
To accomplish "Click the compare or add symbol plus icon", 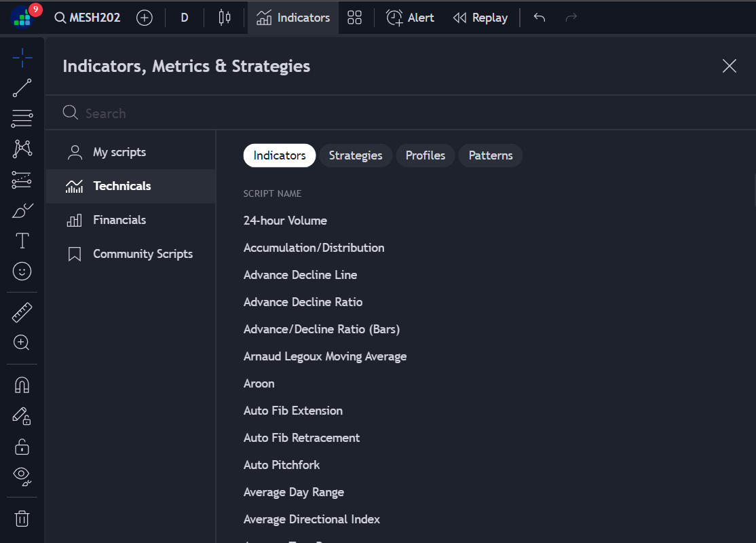I will (x=144, y=18).
